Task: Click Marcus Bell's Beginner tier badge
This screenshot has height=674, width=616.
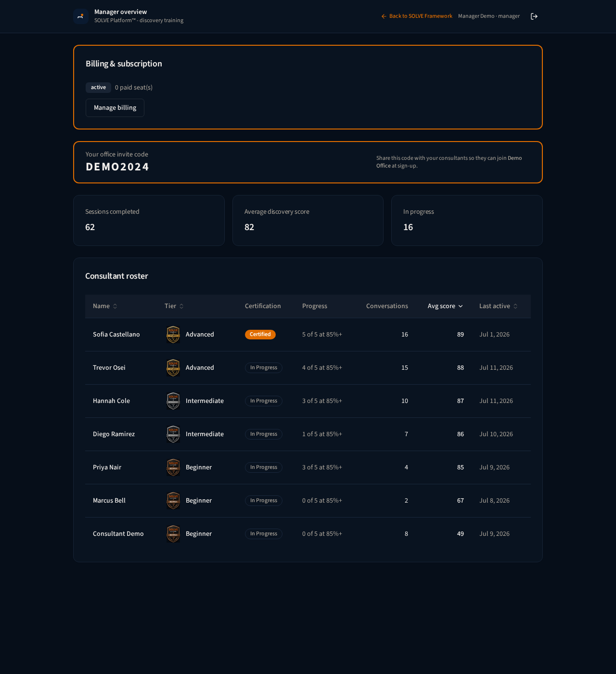Action: 173,501
